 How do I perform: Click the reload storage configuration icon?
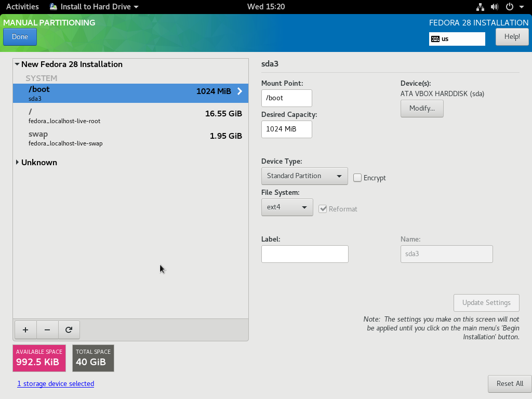click(69, 330)
